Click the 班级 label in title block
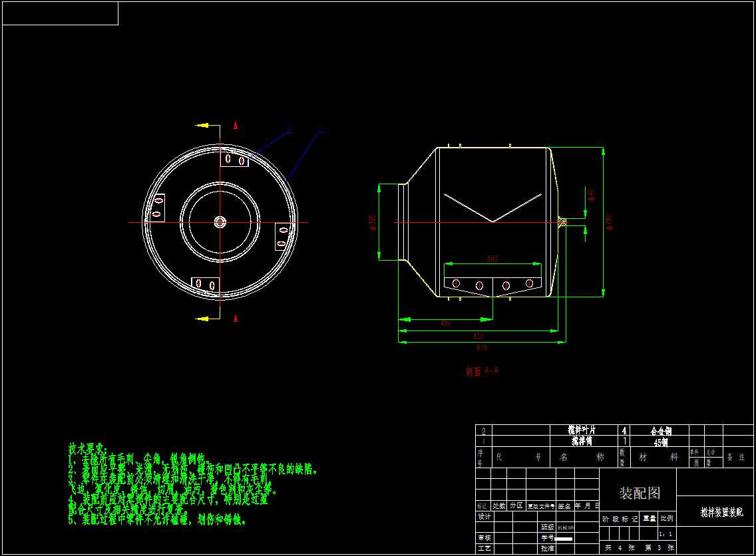The width and height of the screenshot is (756, 556). pos(547,527)
